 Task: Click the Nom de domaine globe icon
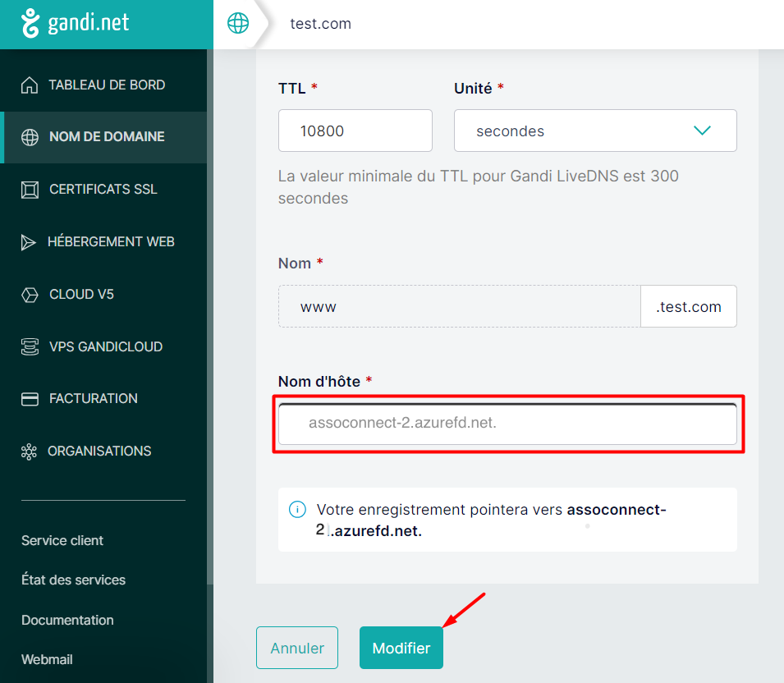[x=30, y=137]
